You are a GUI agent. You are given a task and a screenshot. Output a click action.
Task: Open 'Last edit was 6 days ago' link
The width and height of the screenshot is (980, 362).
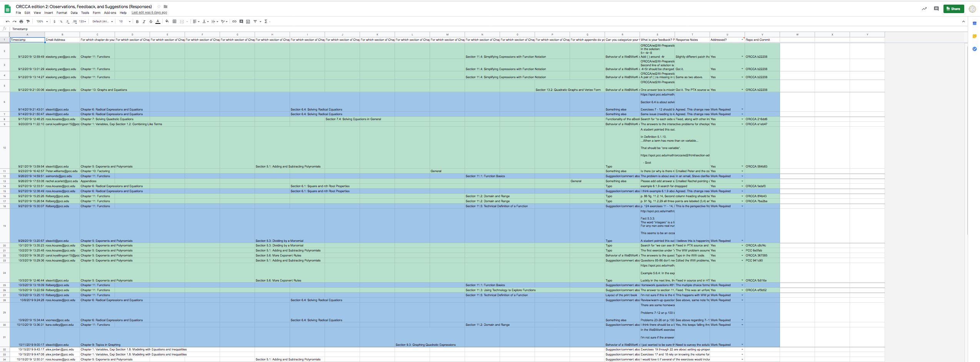pos(149,13)
